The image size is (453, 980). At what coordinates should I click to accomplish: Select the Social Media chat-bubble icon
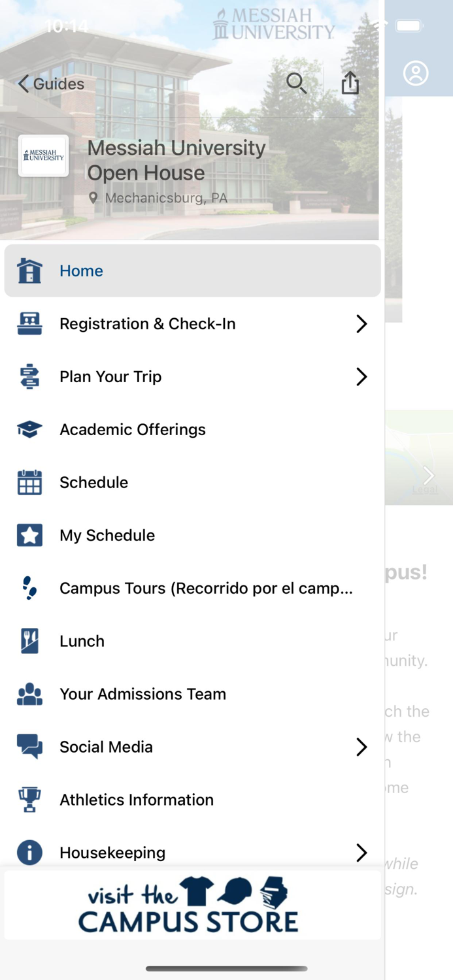(x=29, y=747)
